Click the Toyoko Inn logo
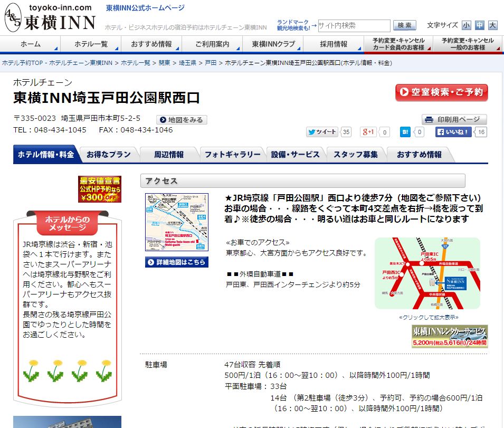The height and width of the screenshot is (428, 504). click(x=50, y=17)
